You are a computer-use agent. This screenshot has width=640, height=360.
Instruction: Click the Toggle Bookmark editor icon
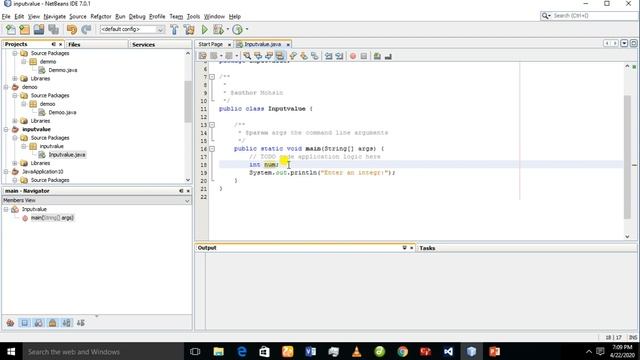[315, 56]
